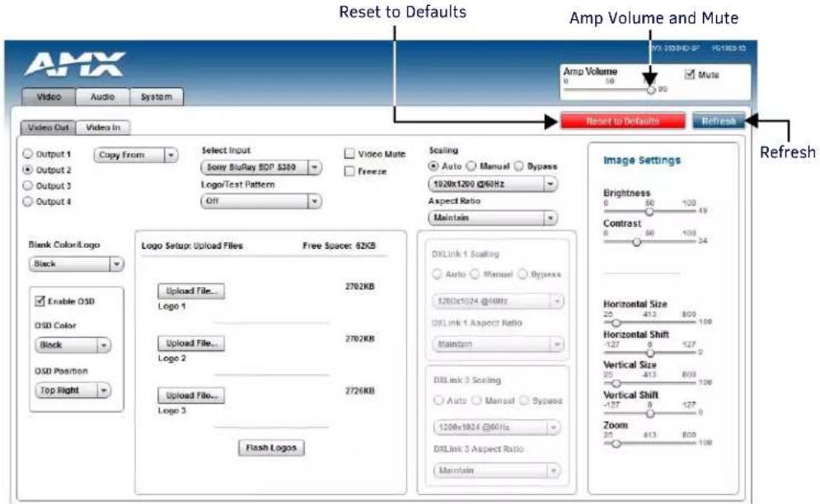
Task: Open DXLink 3 resolution dropdown
Action: click(x=497, y=427)
